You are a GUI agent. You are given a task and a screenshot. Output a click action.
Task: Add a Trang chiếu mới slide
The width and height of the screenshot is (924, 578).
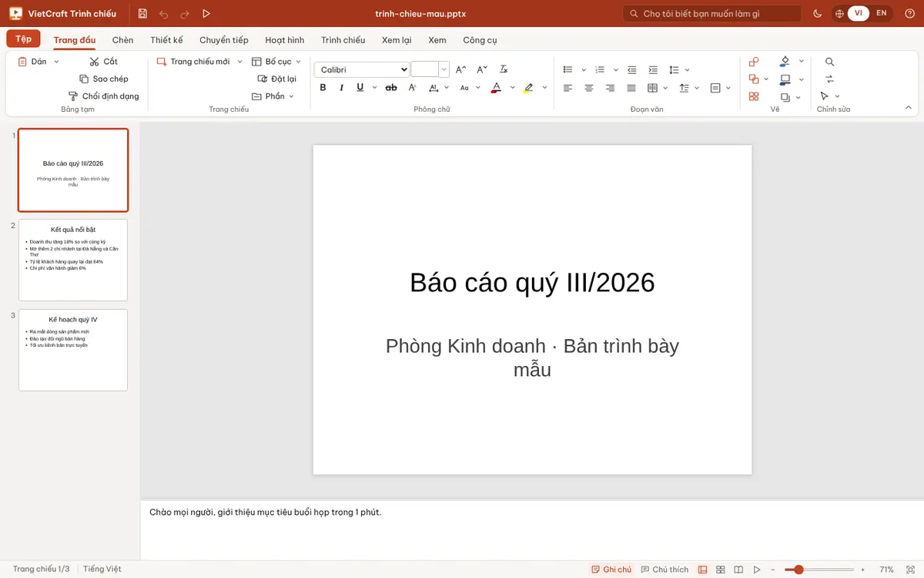pyautogui.click(x=193, y=62)
